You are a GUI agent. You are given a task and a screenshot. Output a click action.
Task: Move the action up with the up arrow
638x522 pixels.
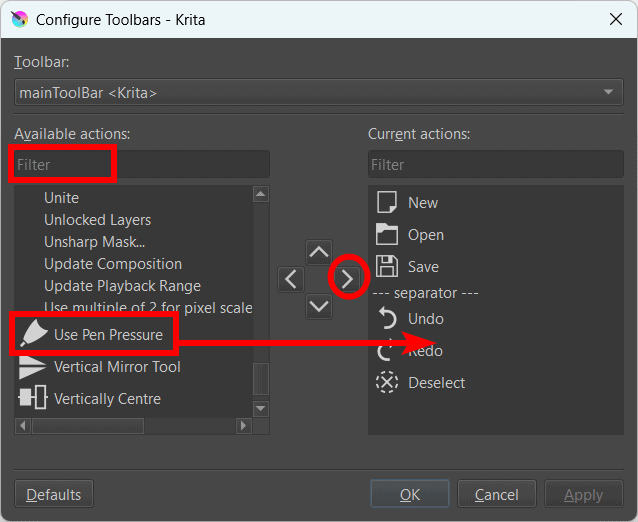(x=319, y=252)
